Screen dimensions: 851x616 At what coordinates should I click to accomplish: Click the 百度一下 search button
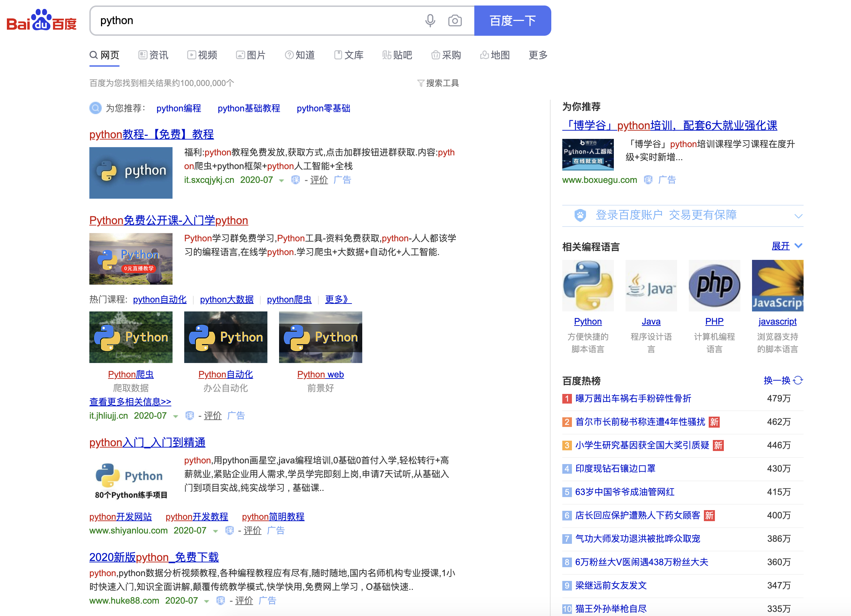click(x=512, y=21)
